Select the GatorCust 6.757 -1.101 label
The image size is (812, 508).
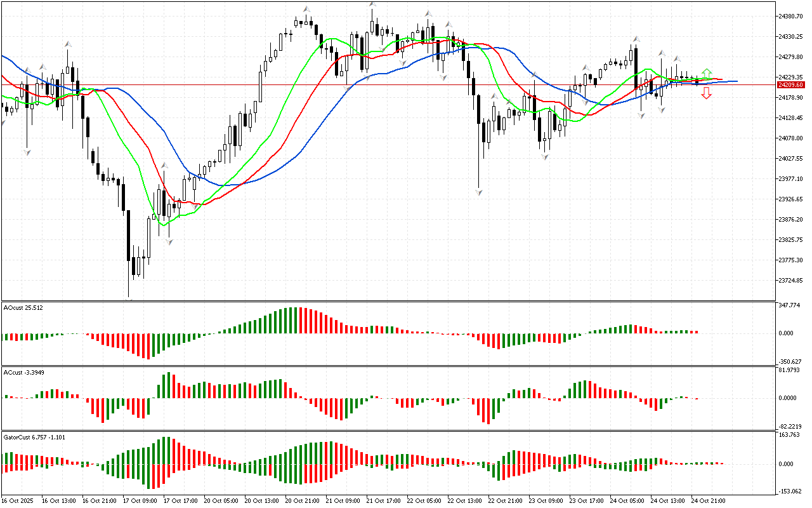(34, 437)
